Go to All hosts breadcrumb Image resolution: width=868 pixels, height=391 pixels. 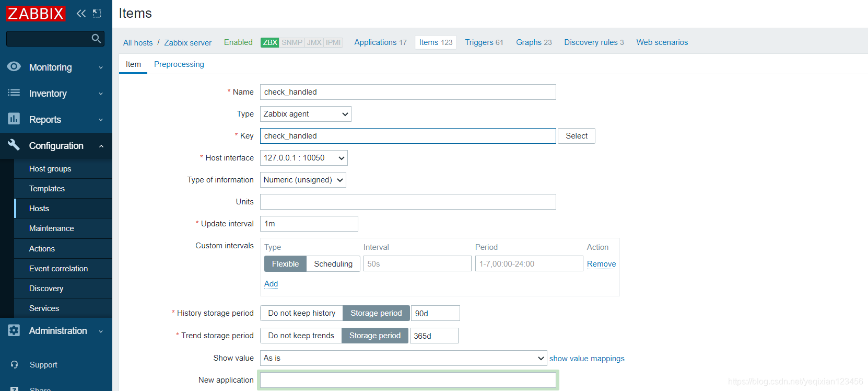tap(138, 43)
